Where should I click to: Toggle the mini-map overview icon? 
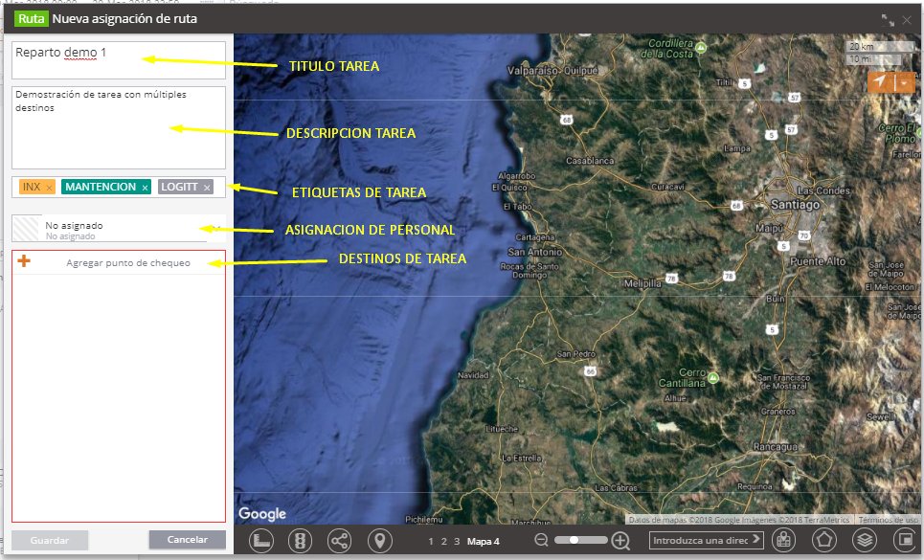904,539
